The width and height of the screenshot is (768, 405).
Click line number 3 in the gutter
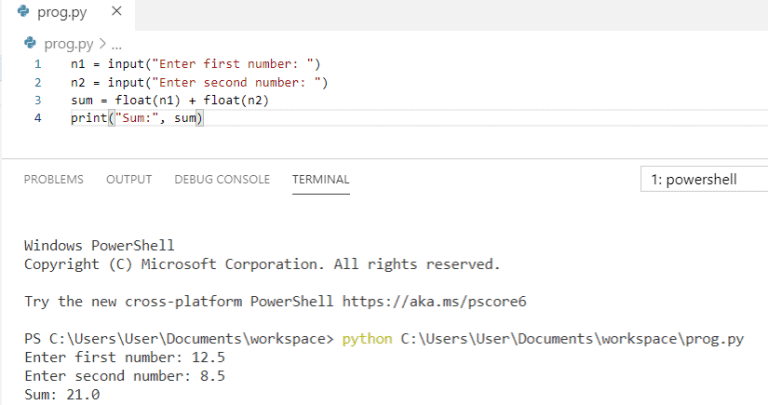tap(38, 100)
